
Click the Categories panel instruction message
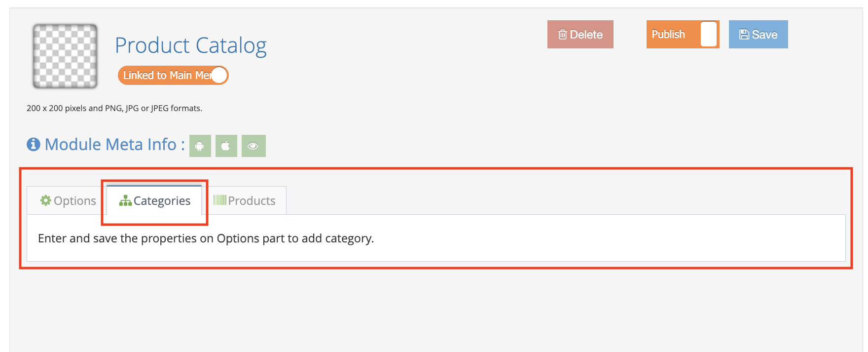(206, 238)
